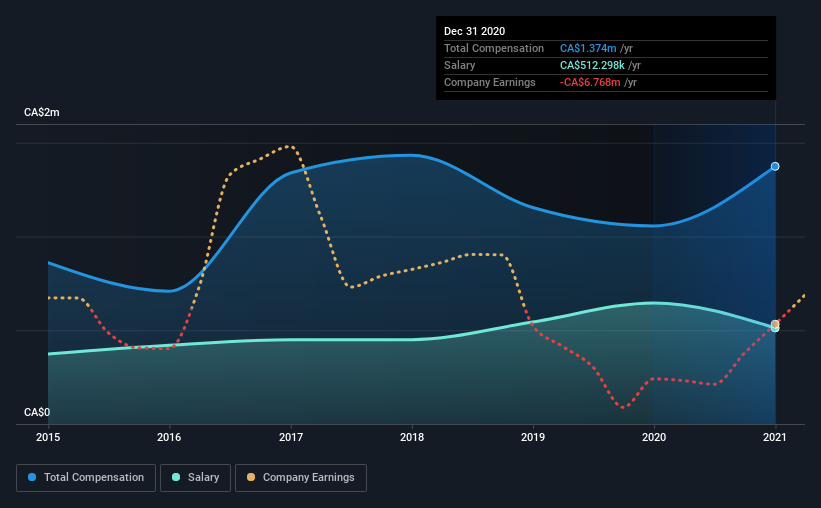This screenshot has width=821, height=508.
Task: Click the CA$512.298k salary value
Action: click(592, 65)
